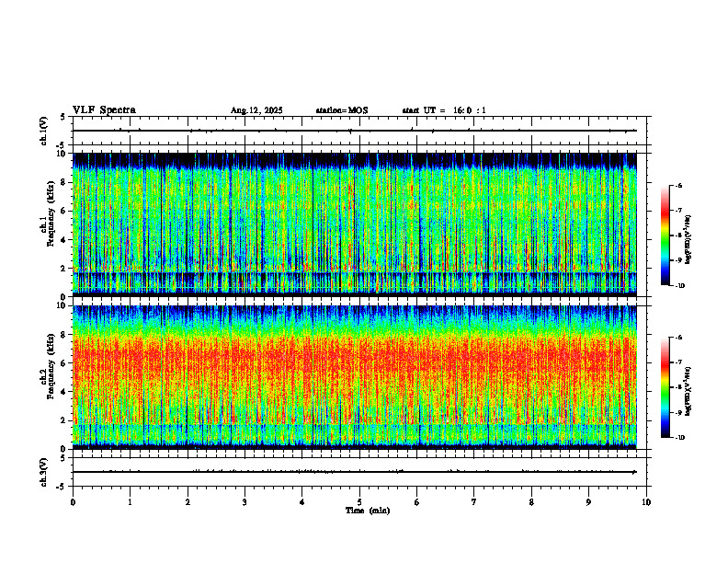
Task: Click the ch.1 voltage waveform strip
Action: point(359,131)
